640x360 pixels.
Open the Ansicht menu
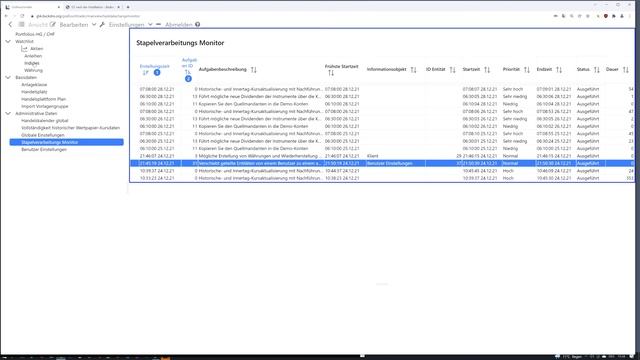pos(38,24)
